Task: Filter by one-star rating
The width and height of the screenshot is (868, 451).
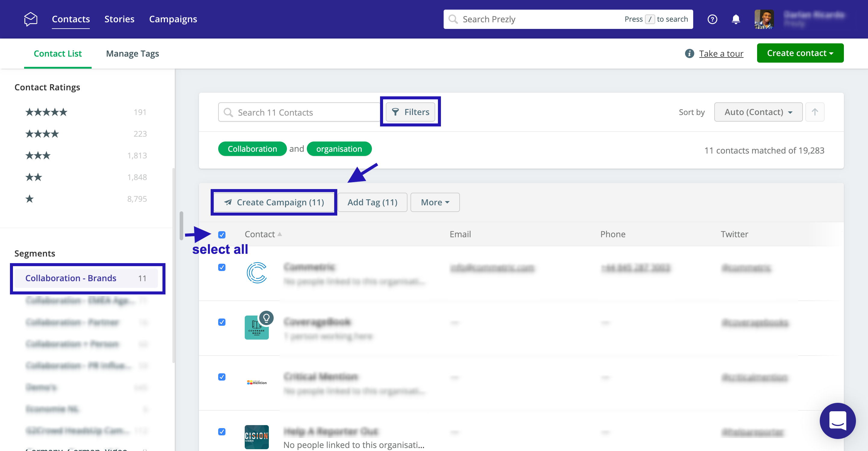Action: coord(30,199)
